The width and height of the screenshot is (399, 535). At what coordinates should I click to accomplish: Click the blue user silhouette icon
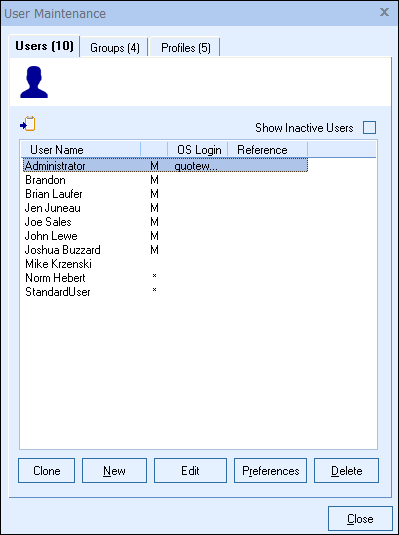34,82
